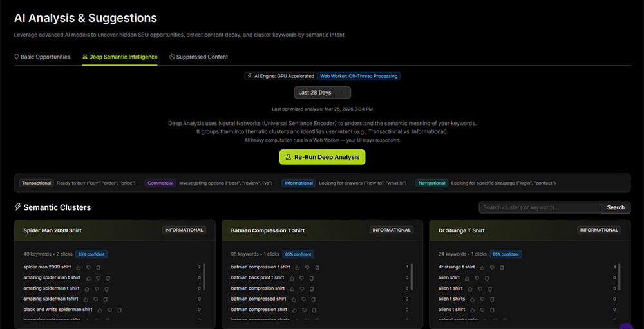Copy 'batman compression t shirt' keyword
Screen dimensions: 644x329
[317, 267]
